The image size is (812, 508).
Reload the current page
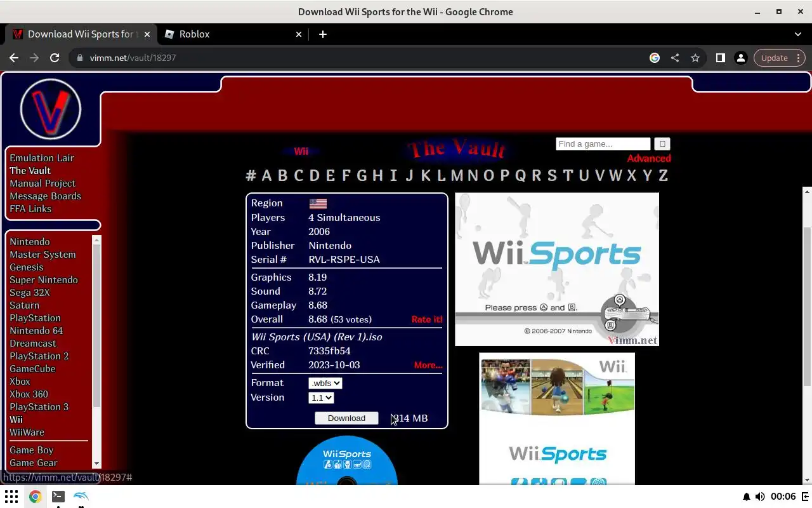tap(55, 58)
